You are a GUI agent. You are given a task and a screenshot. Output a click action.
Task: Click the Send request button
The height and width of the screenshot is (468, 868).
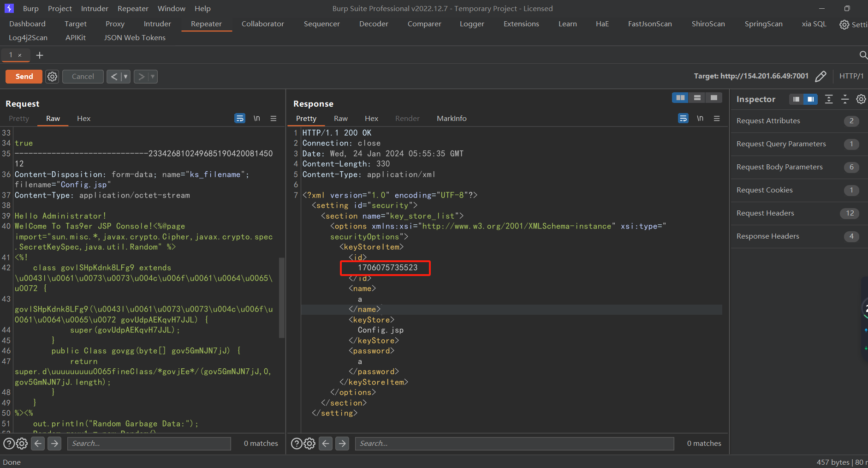(24, 77)
